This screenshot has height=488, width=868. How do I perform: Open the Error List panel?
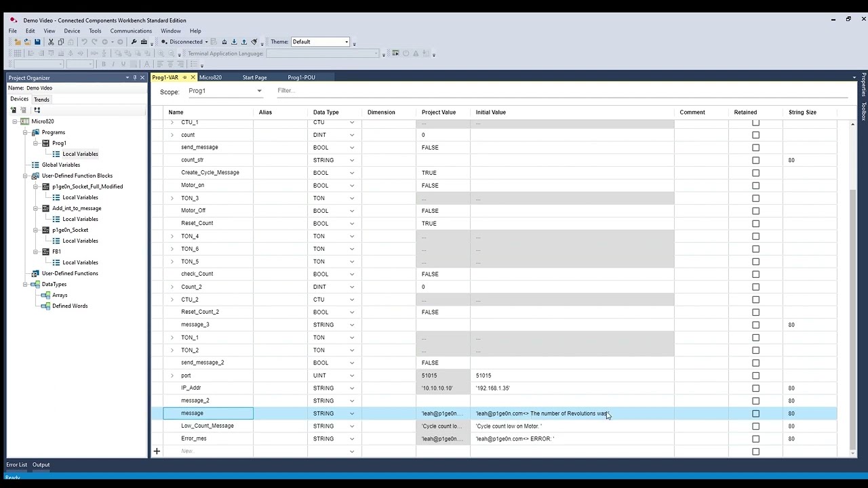click(17, 464)
